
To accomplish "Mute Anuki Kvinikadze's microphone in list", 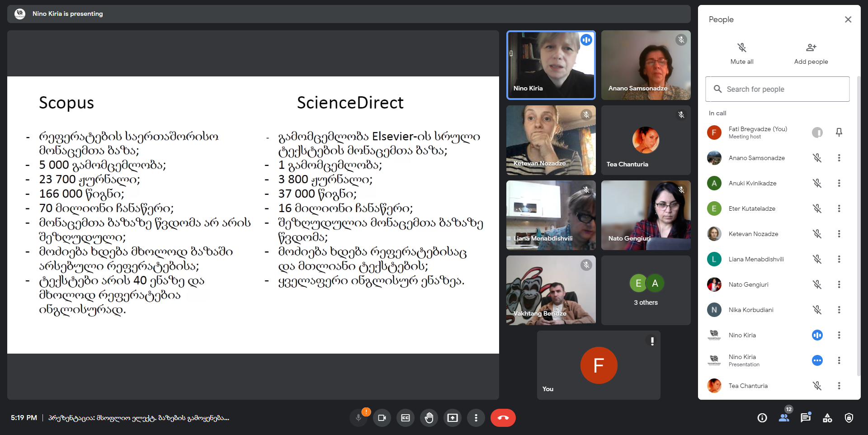I will coord(817,183).
